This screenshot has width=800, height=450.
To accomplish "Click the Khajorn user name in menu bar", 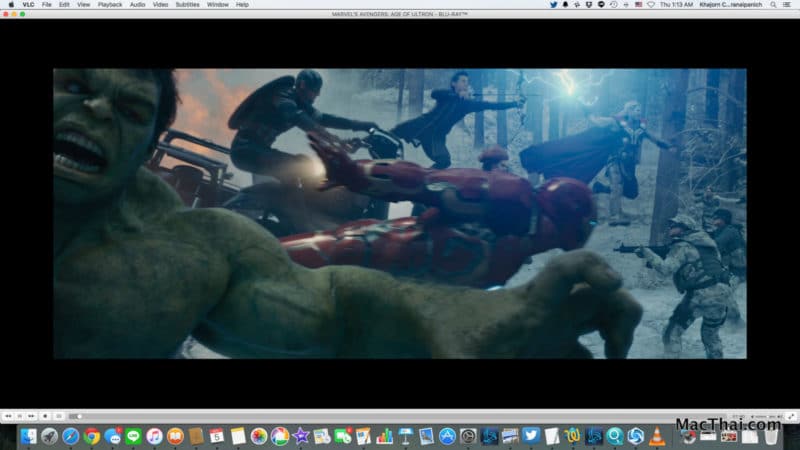I will 731,5.
